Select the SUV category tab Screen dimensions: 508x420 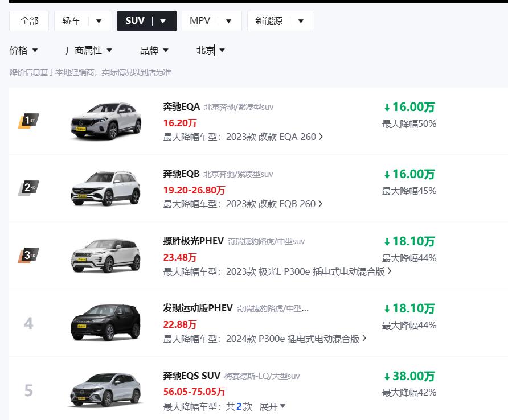coord(135,21)
